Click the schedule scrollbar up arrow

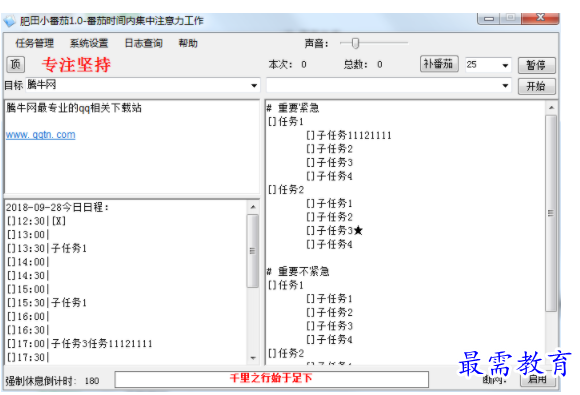pyautogui.click(x=253, y=207)
